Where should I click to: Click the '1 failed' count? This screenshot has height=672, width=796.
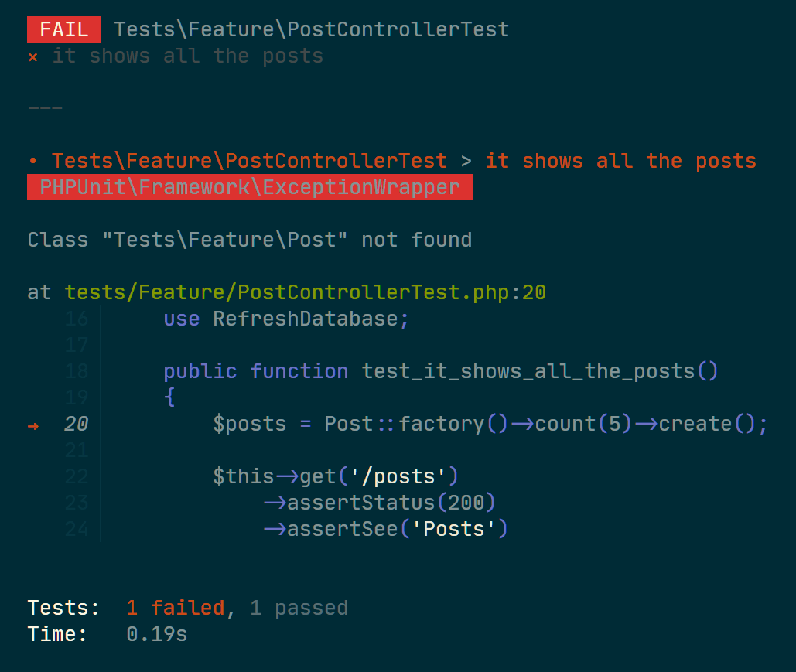point(176,608)
